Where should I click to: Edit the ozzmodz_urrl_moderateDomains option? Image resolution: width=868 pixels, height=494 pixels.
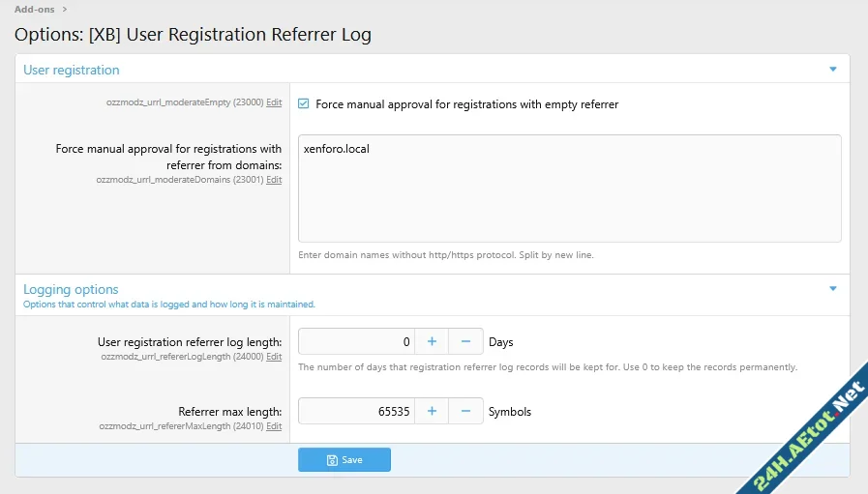coord(274,180)
